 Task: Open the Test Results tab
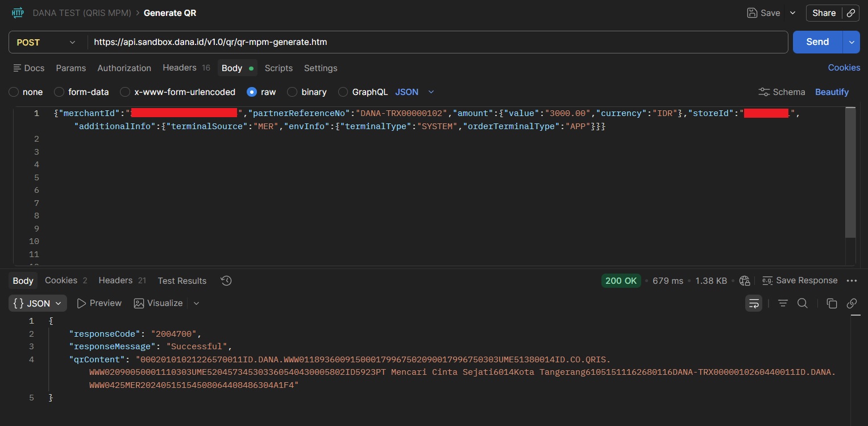pos(182,280)
